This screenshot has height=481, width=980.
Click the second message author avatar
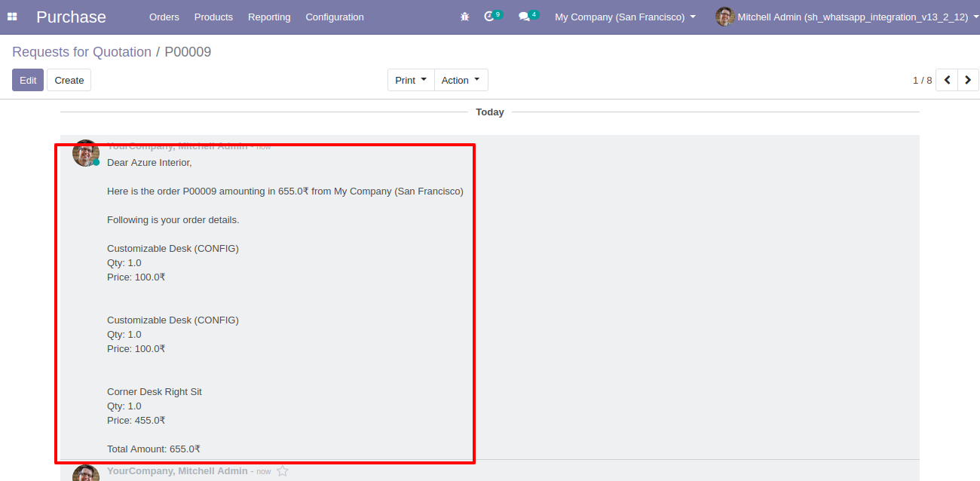86,473
